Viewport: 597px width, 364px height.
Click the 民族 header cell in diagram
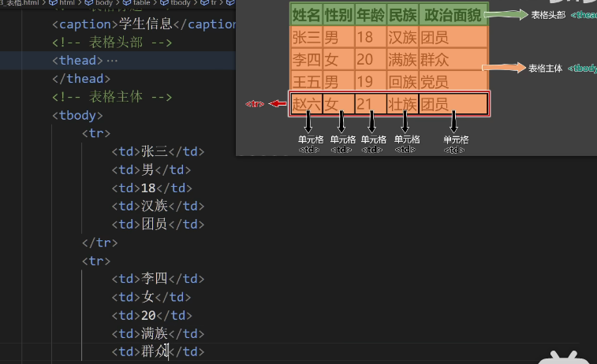coord(403,15)
